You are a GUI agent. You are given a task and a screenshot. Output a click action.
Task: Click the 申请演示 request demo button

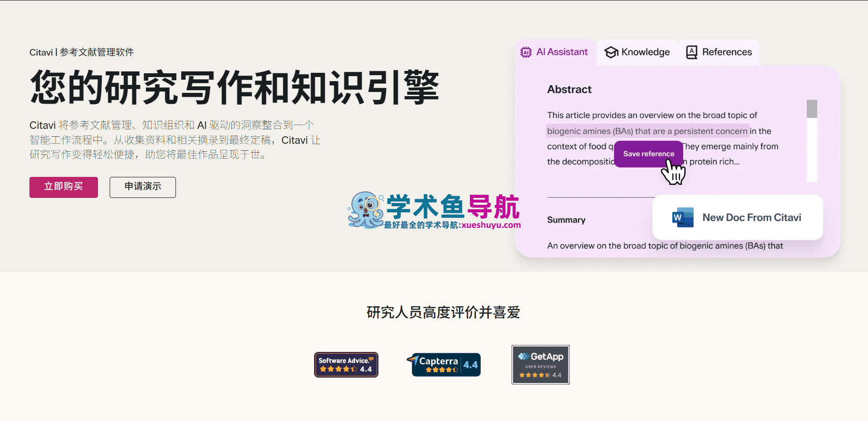click(x=143, y=187)
